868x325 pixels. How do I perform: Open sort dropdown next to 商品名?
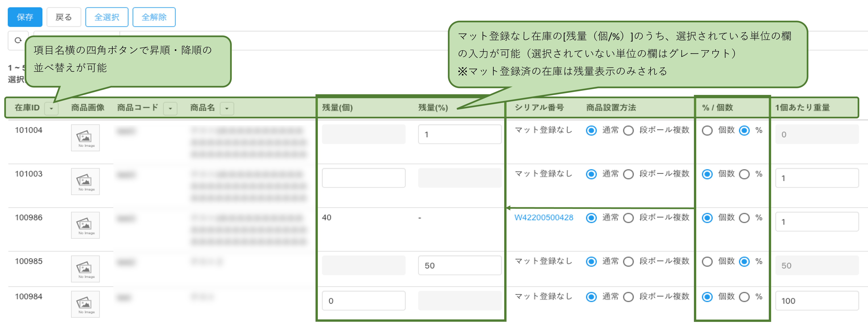227,108
